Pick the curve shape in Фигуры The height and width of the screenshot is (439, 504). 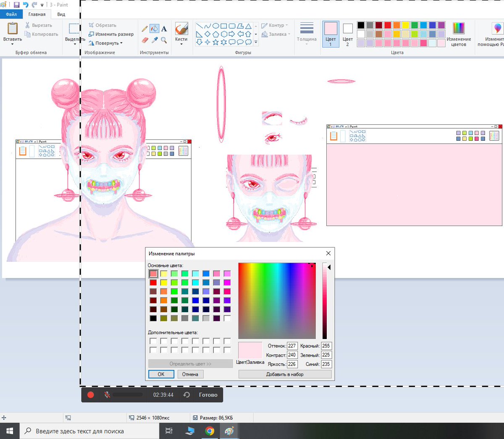[x=207, y=26]
